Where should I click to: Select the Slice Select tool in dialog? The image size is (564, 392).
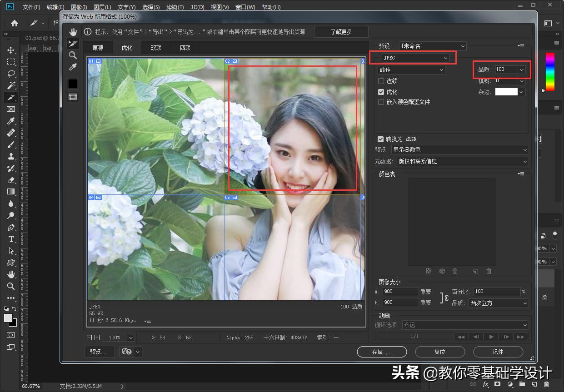73,44
